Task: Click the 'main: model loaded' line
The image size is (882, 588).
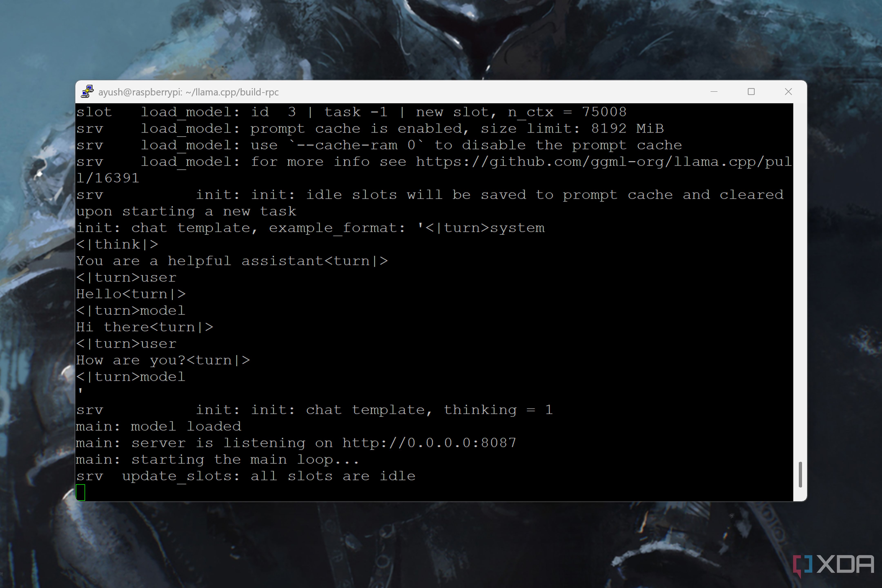Action: pos(158,426)
